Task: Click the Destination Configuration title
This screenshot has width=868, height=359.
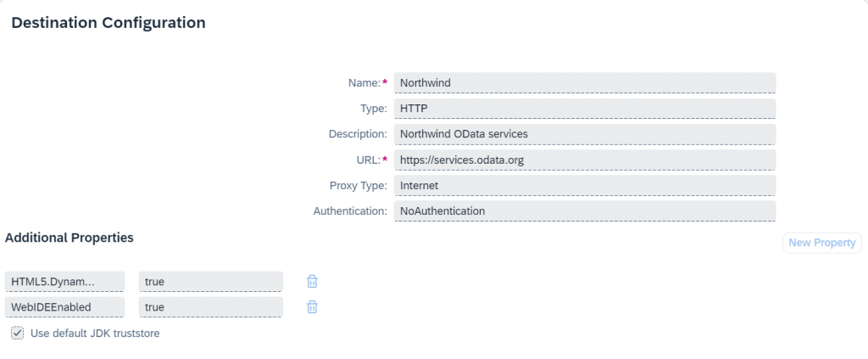Action: (108, 23)
